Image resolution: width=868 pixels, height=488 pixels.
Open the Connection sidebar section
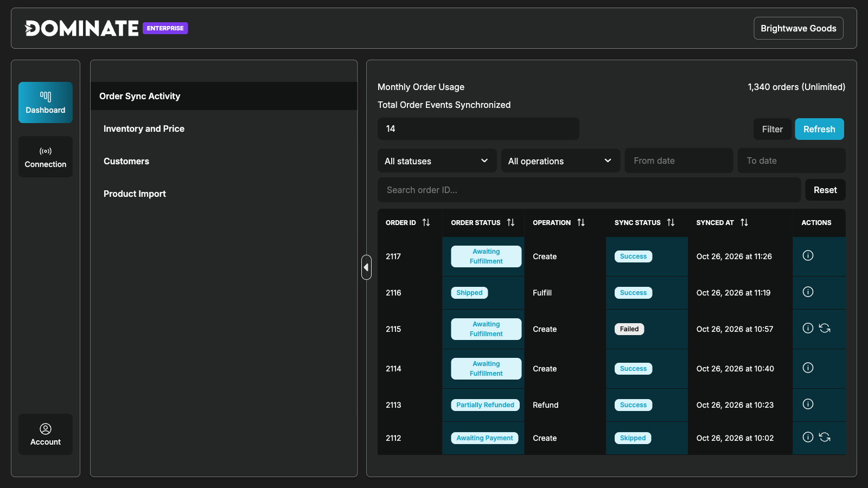point(46,157)
